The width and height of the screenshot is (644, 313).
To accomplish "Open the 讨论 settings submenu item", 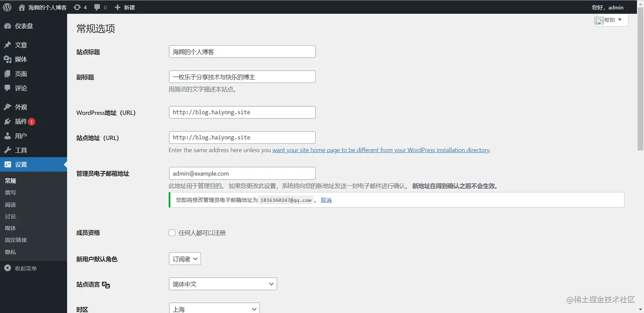I will click(11, 217).
